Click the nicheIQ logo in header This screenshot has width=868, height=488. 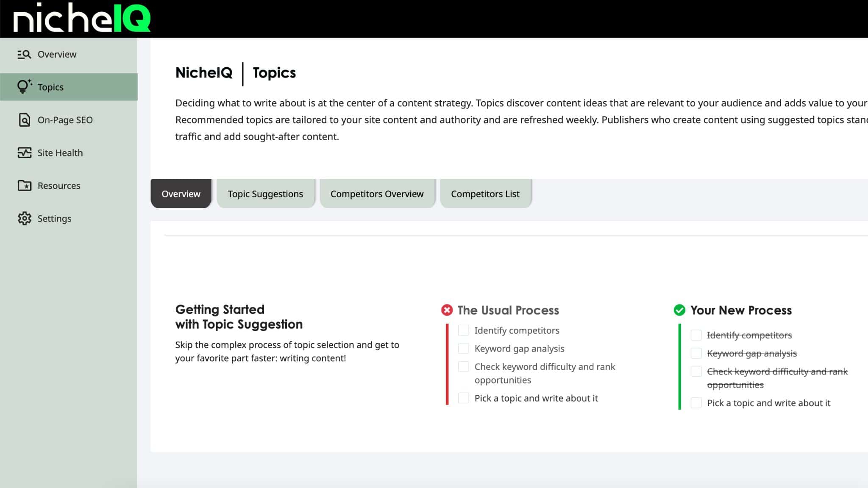click(82, 18)
